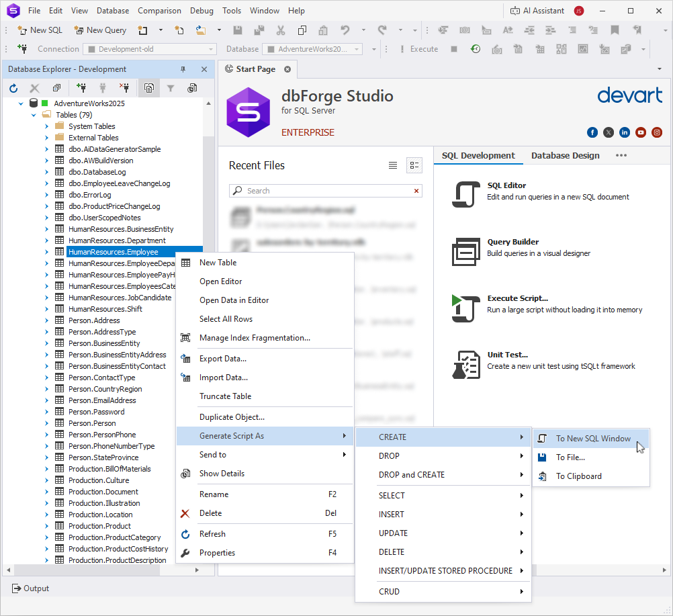The height and width of the screenshot is (616, 673).
Task: Open the File menu
Action: click(34, 11)
